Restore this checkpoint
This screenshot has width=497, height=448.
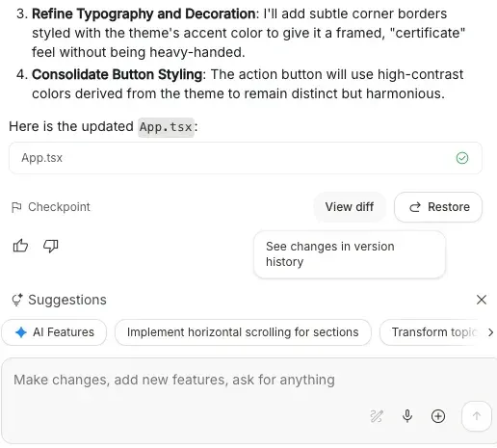(x=438, y=207)
